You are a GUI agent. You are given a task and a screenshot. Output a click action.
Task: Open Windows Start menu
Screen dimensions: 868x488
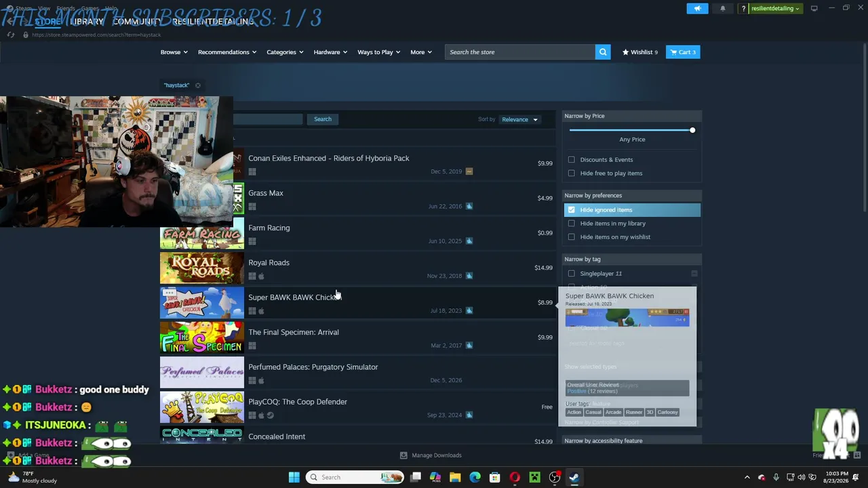click(294, 477)
